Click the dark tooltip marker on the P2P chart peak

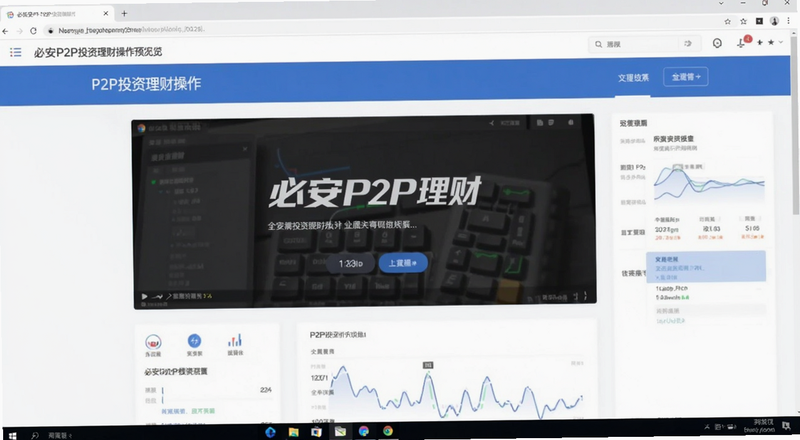(428, 365)
